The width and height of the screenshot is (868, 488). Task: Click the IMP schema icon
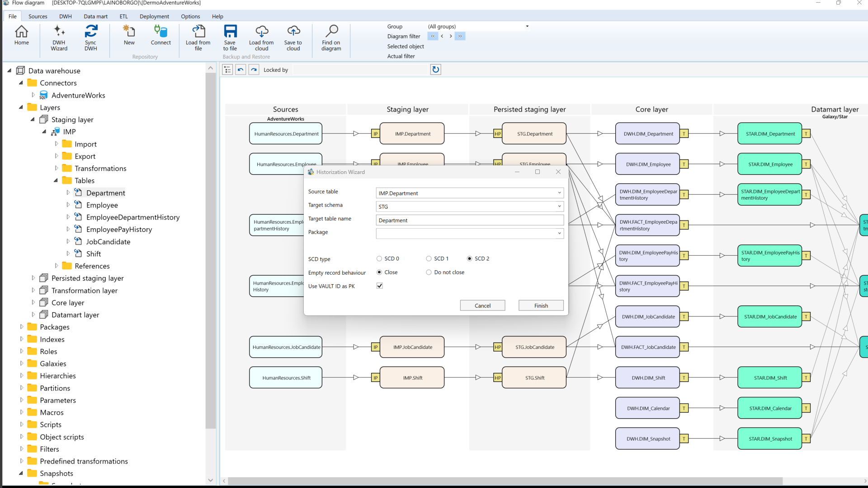pyautogui.click(x=55, y=132)
